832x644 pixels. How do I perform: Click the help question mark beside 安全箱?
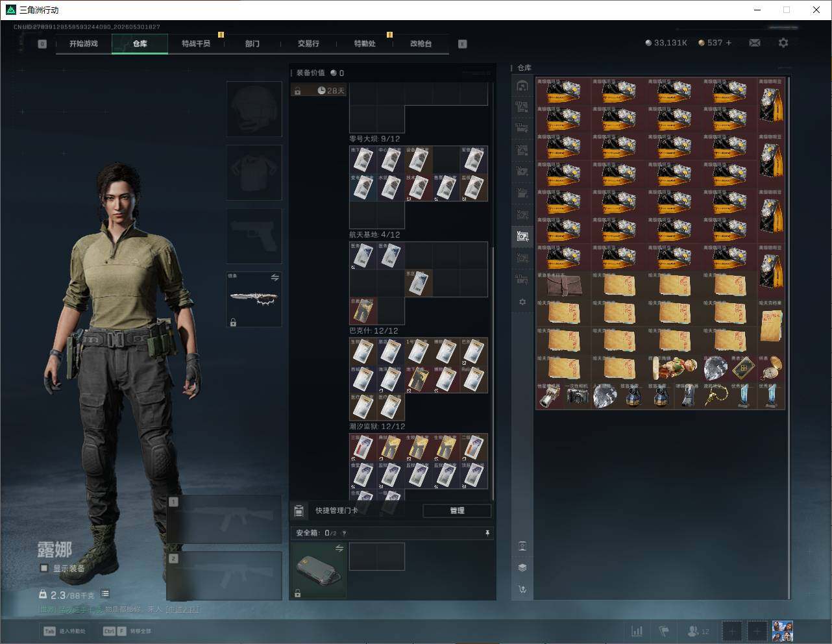pos(344,533)
